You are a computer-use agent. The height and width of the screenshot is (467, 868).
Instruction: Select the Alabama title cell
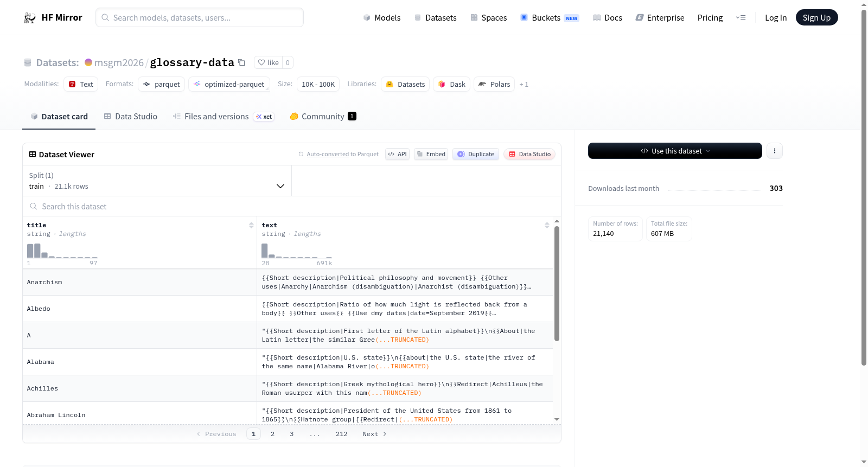coord(139,362)
